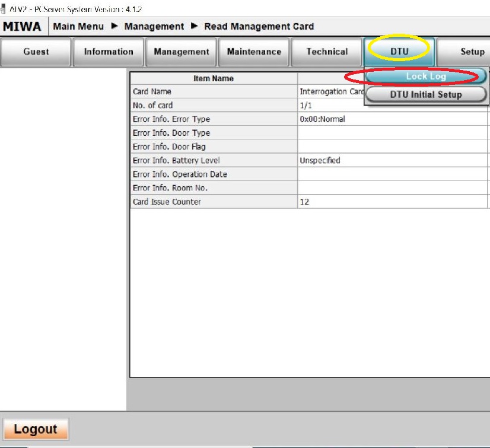This screenshot has width=490, height=448.
Task: Click the Item Name column header
Action: (x=214, y=78)
